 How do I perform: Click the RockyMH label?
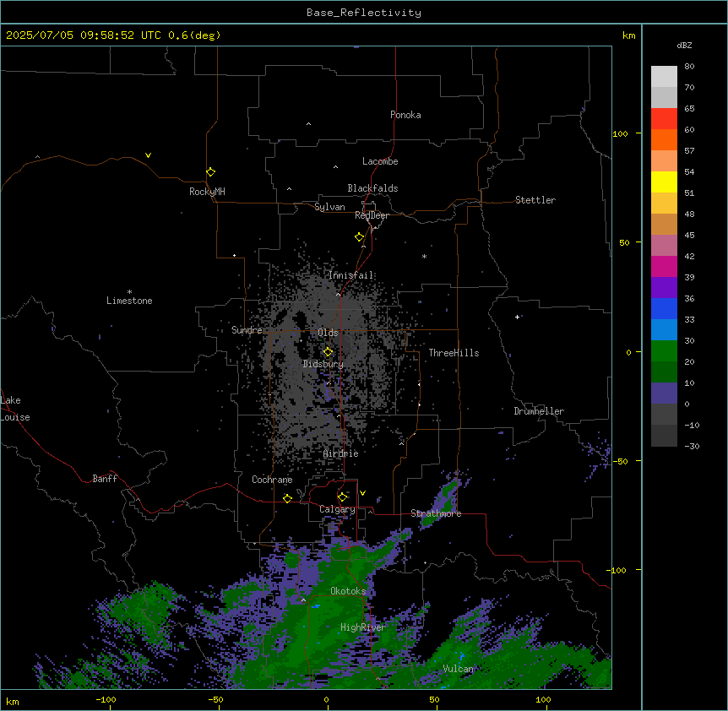(x=207, y=192)
